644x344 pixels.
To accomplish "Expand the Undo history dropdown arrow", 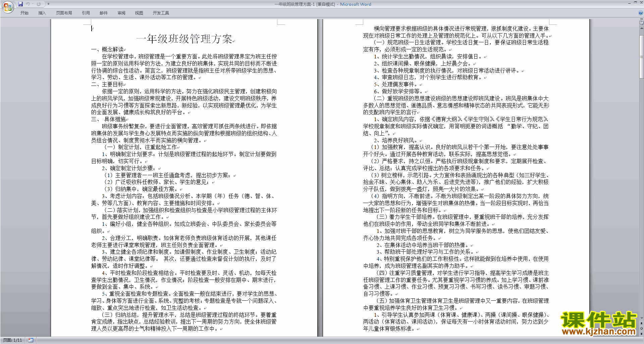I will point(33,4).
